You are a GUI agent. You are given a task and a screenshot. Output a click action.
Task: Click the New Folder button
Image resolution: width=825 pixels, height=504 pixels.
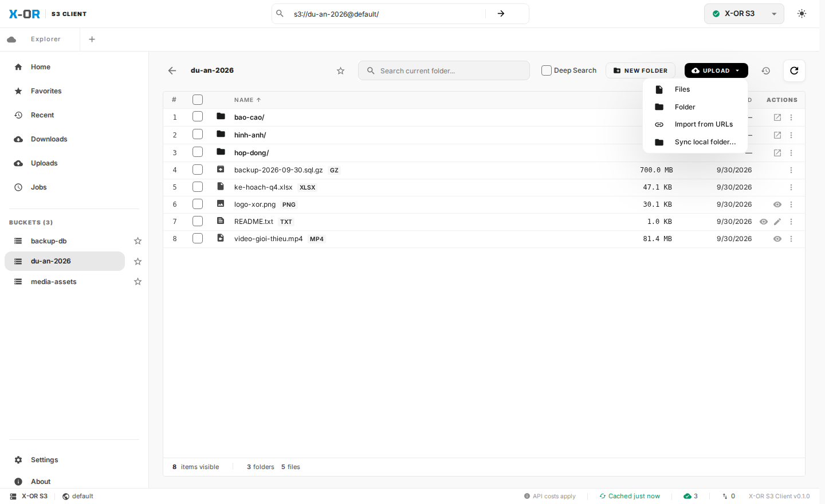641,70
